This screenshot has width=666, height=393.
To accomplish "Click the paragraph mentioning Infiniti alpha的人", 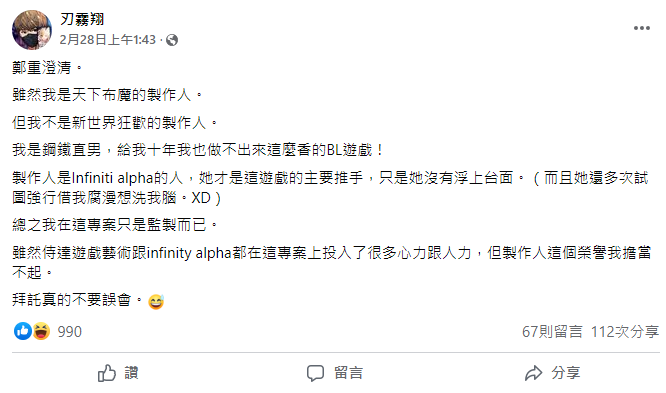I will (x=330, y=188).
